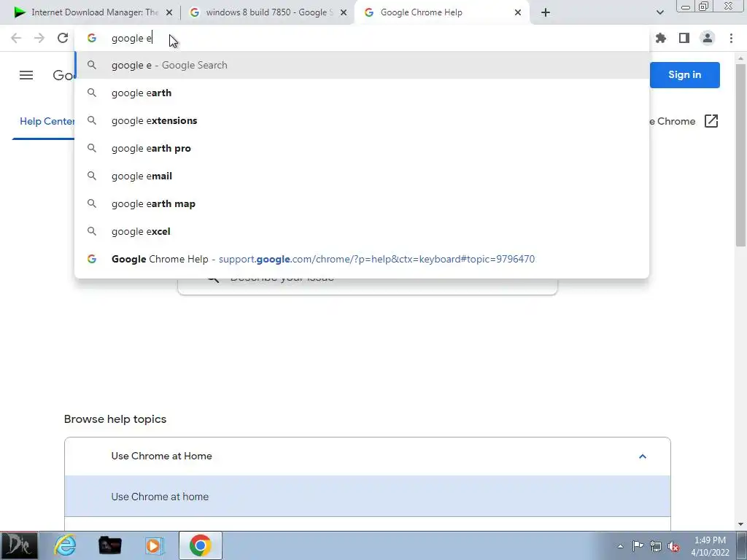
Task: Open 'Use Chrome at home' topic
Action: (x=368, y=496)
